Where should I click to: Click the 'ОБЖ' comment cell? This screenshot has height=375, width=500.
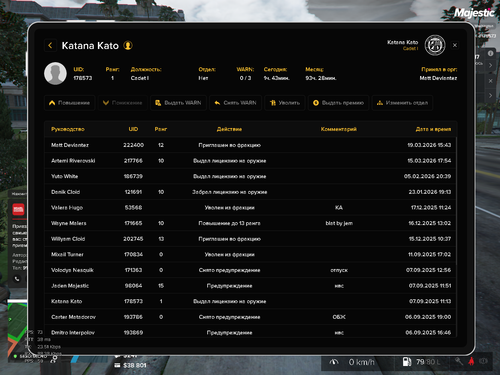pos(339,317)
